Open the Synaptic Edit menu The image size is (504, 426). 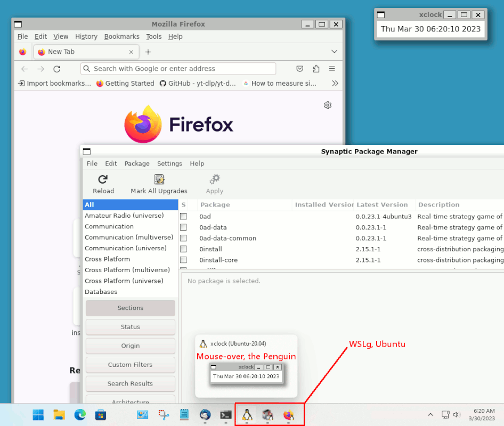111,163
